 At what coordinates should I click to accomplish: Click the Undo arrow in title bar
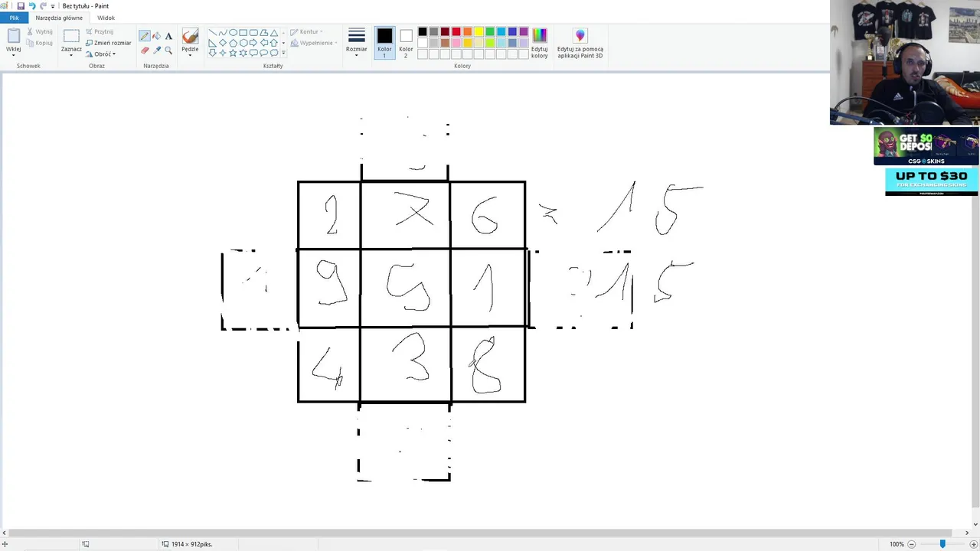pyautogui.click(x=32, y=6)
